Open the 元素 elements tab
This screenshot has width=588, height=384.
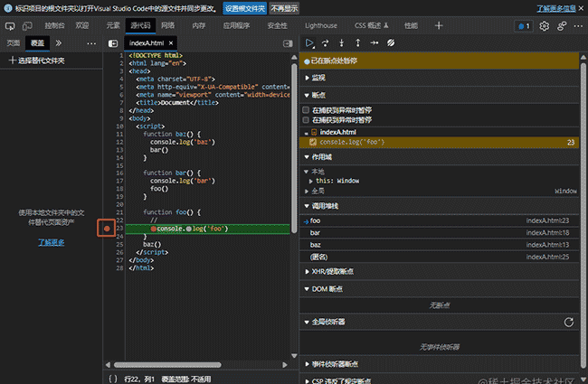coord(113,26)
